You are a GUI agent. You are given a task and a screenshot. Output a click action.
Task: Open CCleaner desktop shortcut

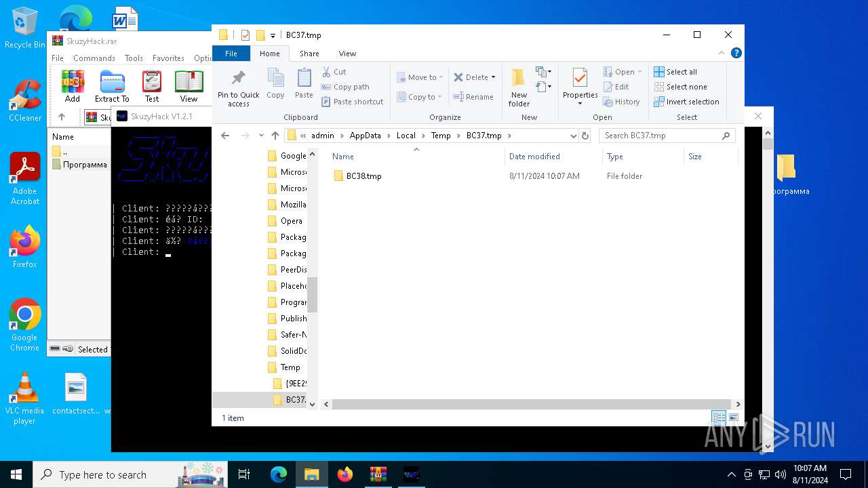click(25, 100)
